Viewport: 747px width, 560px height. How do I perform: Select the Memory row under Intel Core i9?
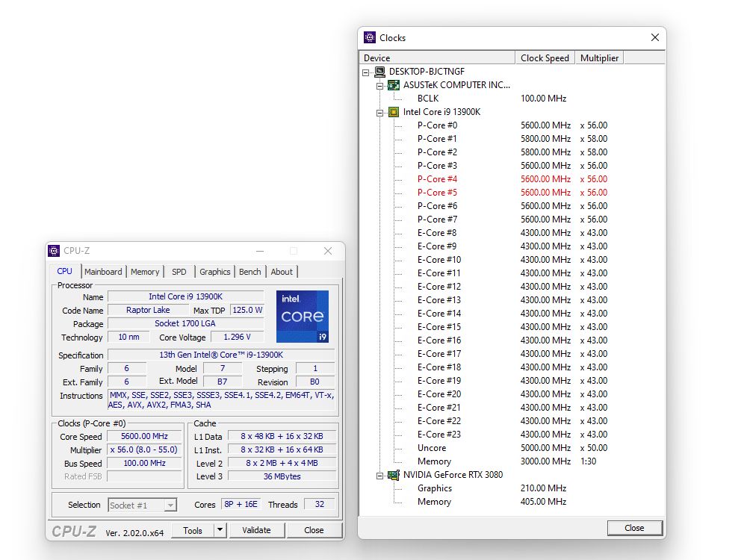pyautogui.click(x=512, y=461)
